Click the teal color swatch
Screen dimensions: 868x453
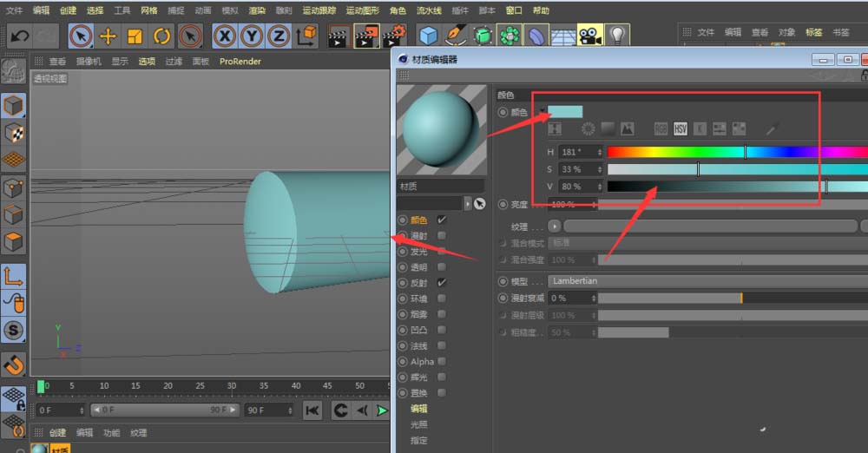565,111
